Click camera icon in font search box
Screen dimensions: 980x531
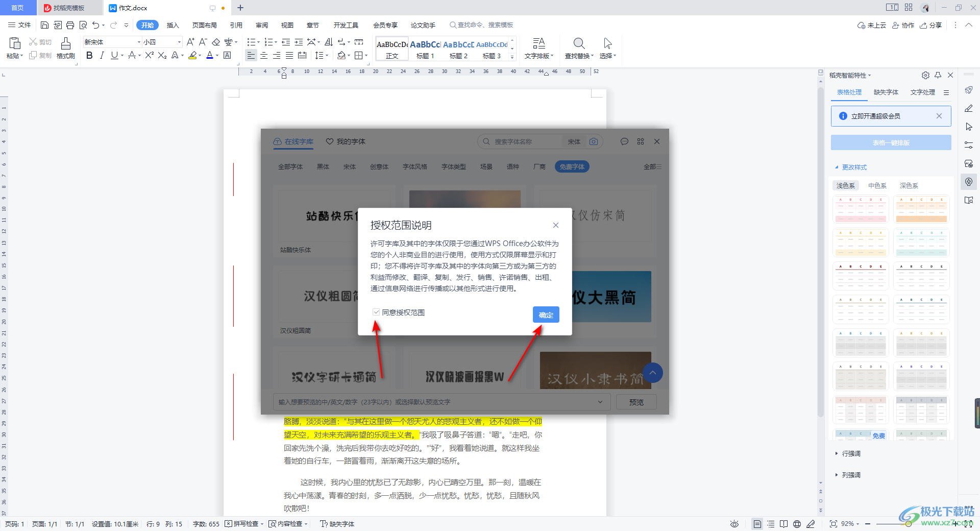(594, 141)
